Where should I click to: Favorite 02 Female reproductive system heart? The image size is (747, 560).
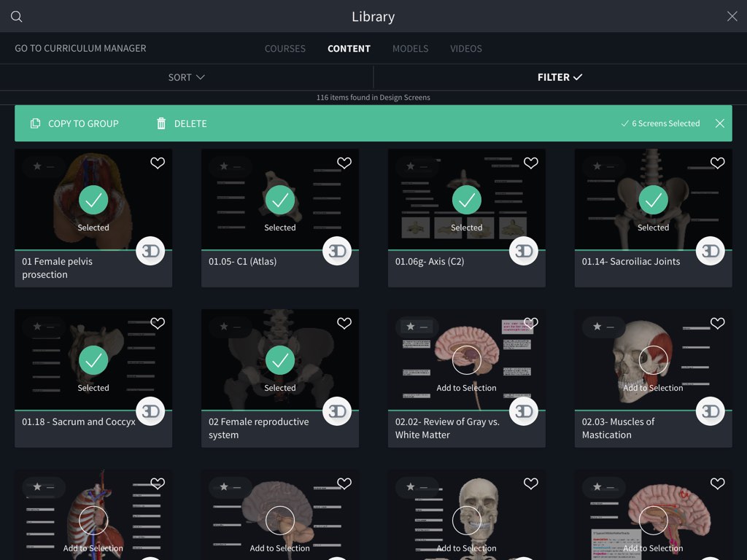pos(344,323)
